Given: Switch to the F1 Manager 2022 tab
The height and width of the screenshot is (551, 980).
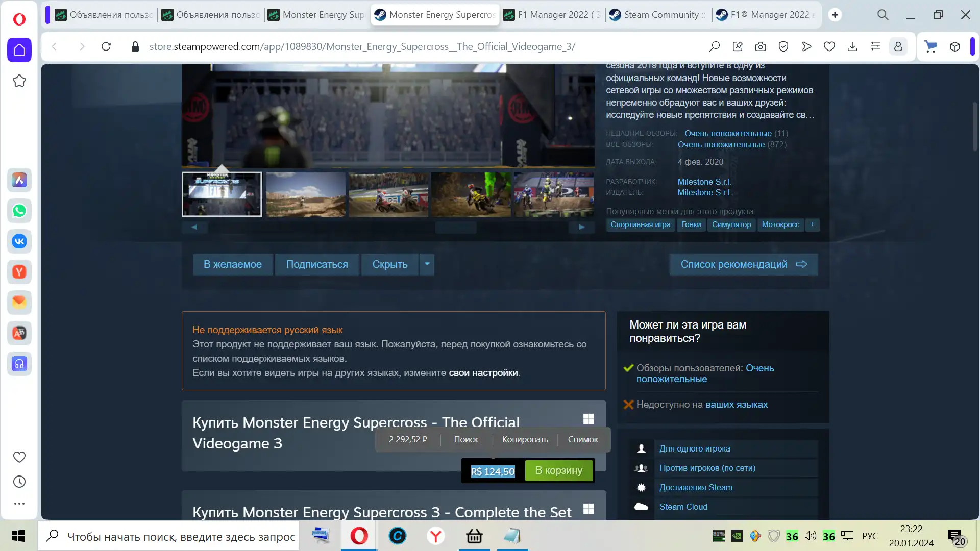Looking at the screenshot, I should click(553, 15).
